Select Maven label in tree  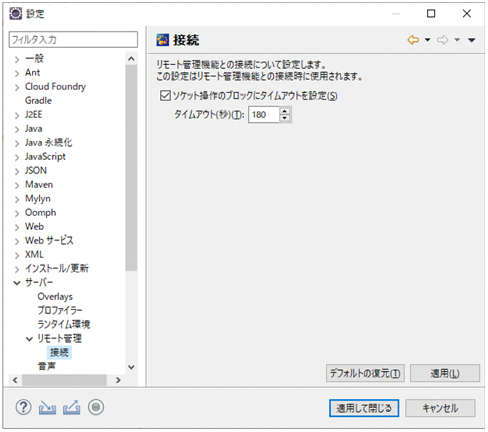point(39,184)
